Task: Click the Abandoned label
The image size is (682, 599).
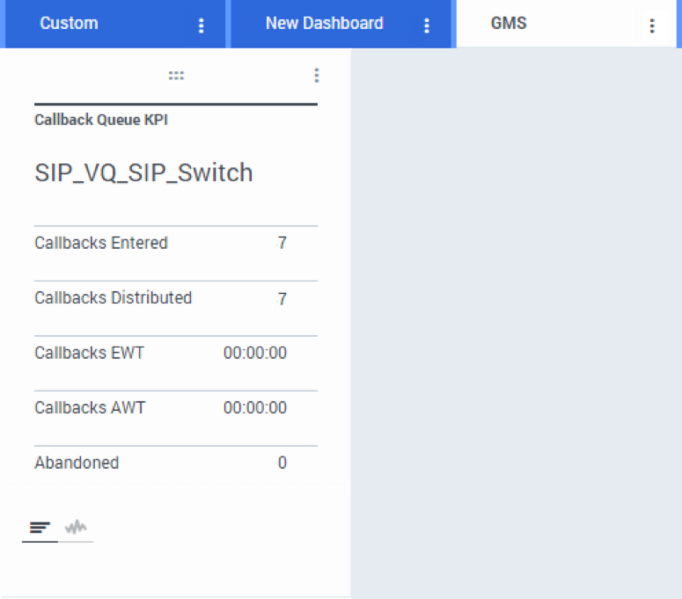Action: coord(77,463)
